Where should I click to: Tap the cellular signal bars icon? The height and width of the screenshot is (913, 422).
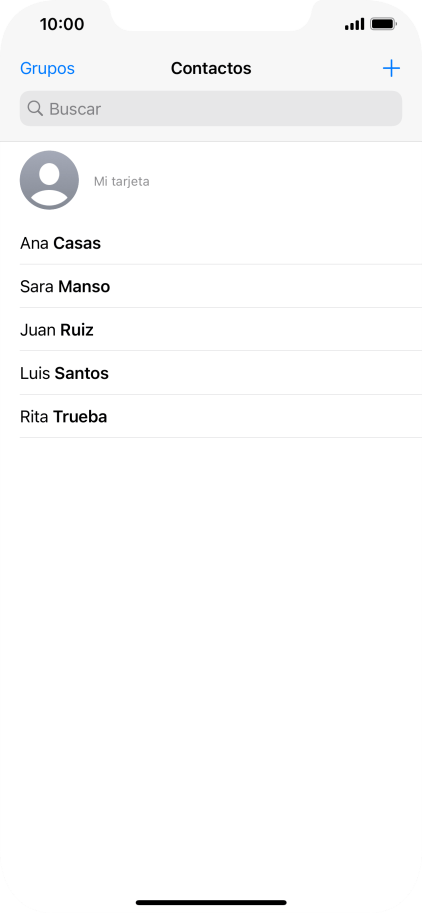(354, 24)
